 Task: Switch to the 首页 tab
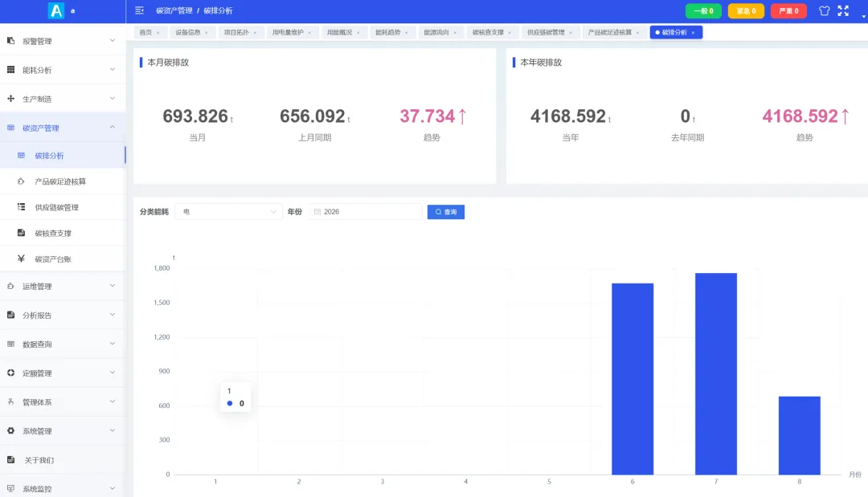click(145, 33)
